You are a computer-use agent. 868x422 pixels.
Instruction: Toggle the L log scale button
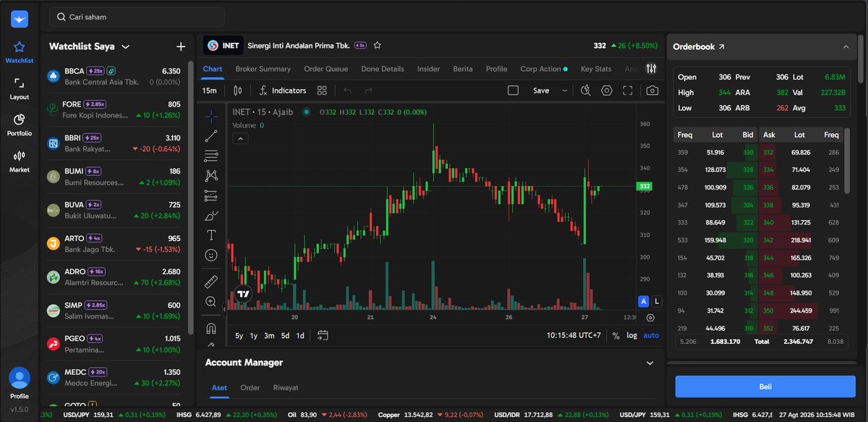(656, 301)
